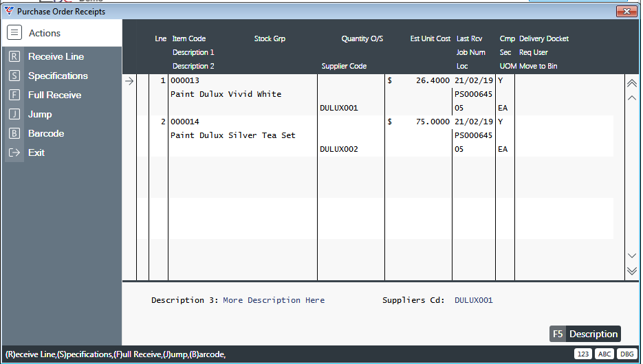Move down one line with single down chevron
The width and height of the screenshot is (643, 364).
click(632, 255)
